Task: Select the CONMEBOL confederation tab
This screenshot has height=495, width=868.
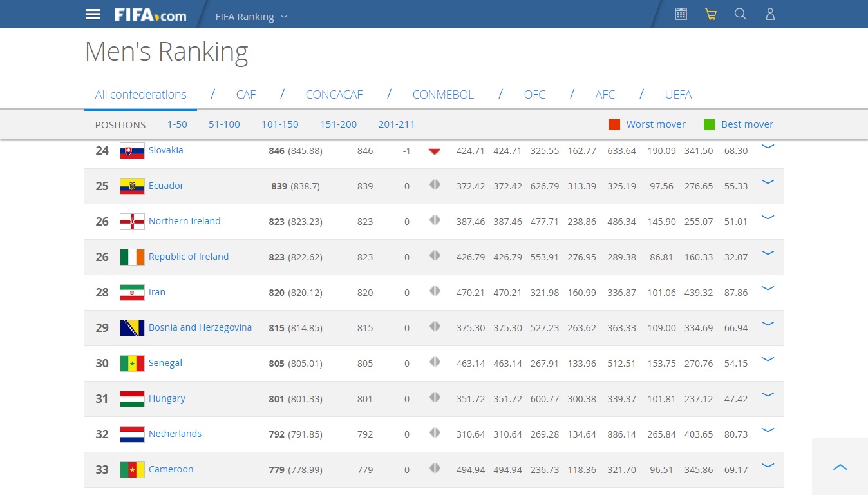Action: click(443, 95)
